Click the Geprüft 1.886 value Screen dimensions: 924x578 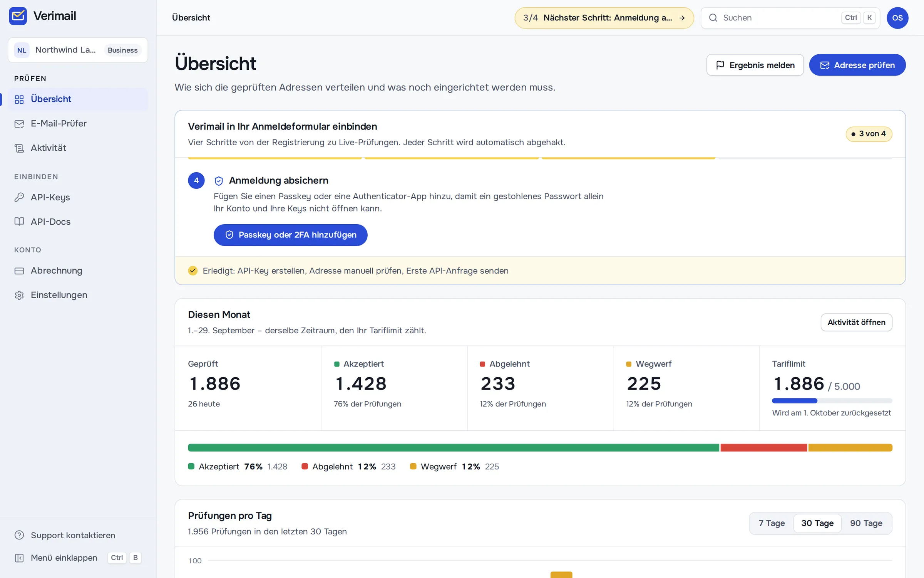(x=214, y=384)
